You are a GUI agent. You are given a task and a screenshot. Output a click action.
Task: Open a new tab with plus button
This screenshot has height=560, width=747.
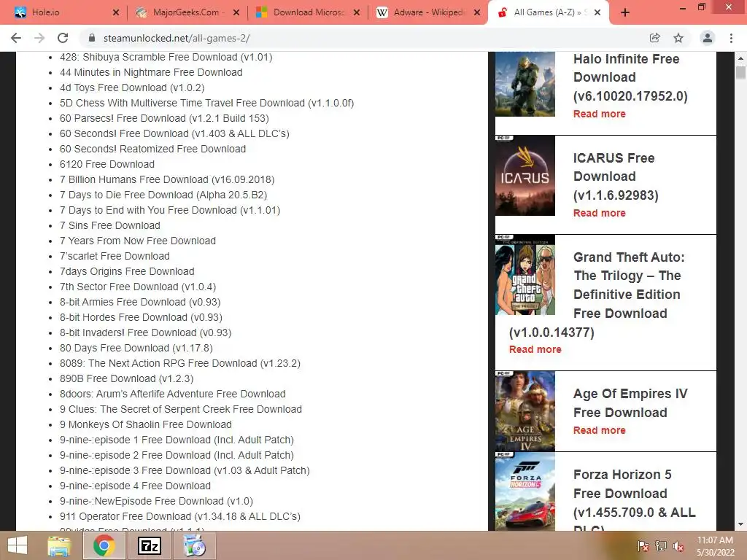point(625,13)
